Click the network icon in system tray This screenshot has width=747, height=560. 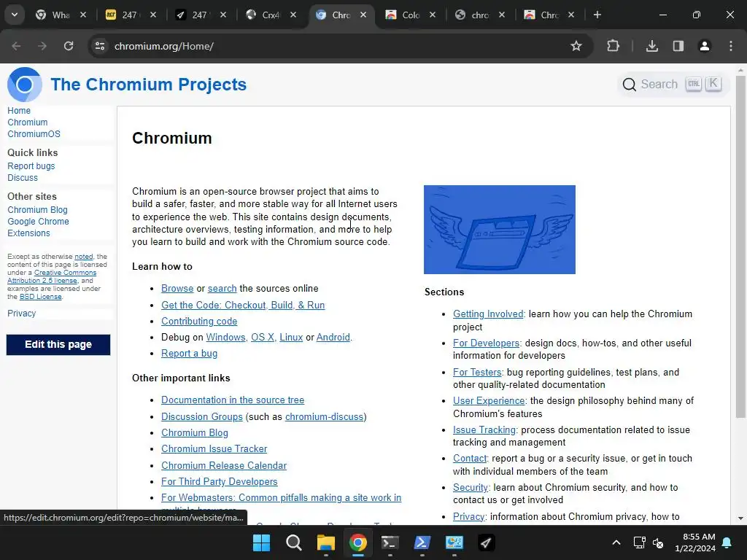pos(639,542)
